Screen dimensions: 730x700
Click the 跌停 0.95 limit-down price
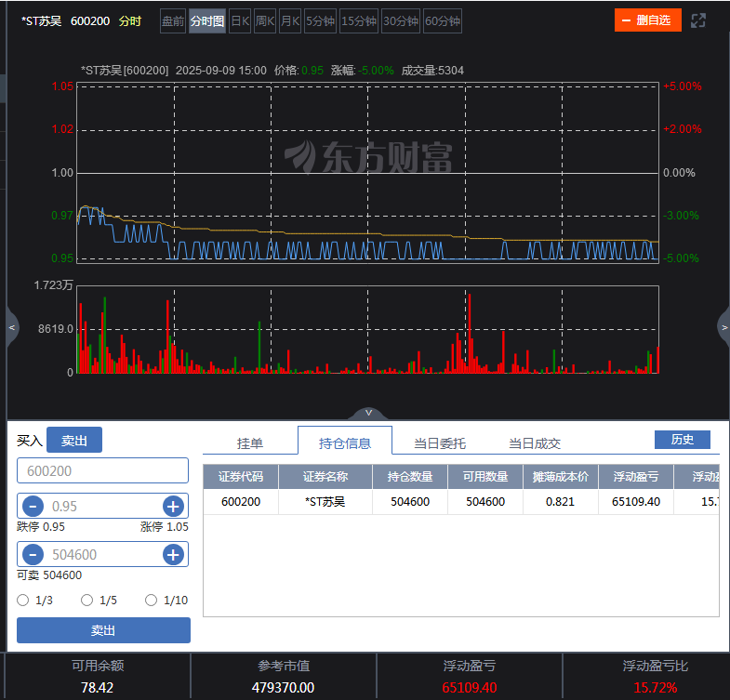[x=41, y=527]
